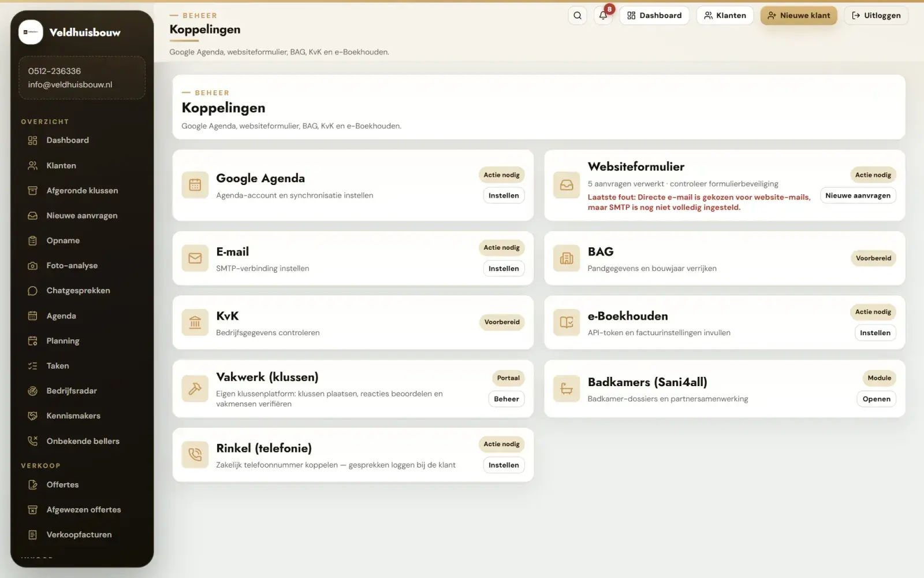Image resolution: width=924 pixels, height=578 pixels.
Task: Click Beheer on the Vakwerk card
Action: (506, 399)
